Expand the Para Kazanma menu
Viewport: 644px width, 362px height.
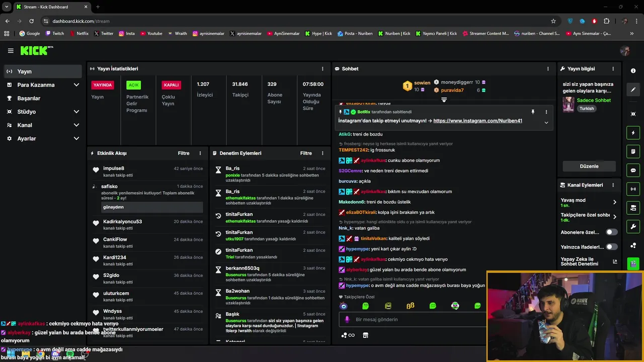42,85
